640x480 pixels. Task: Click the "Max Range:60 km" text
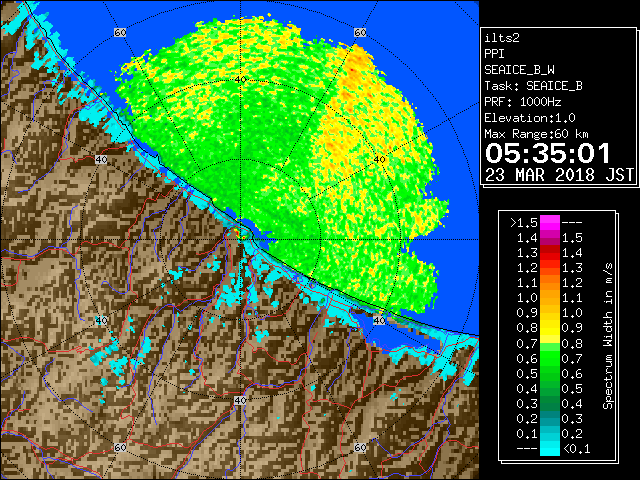(537, 134)
